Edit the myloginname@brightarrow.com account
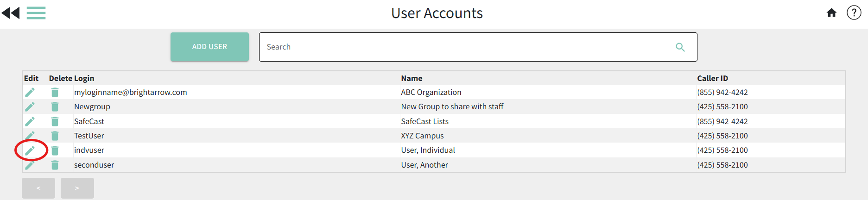Viewport: 868px width, 200px height. pos(30,93)
